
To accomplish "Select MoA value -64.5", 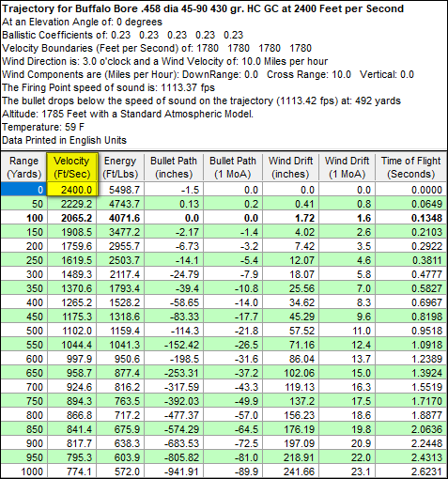I will [x=233, y=429].
